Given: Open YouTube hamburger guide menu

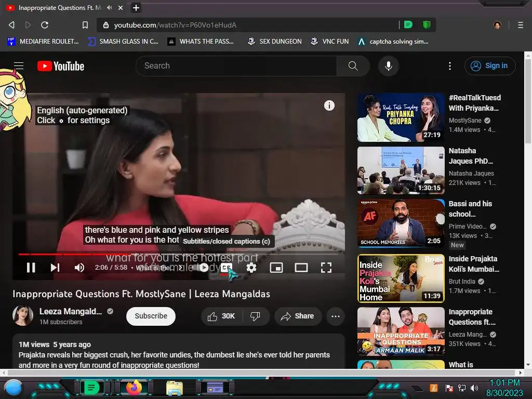Looking at the screenshot, I should (19, 66).
